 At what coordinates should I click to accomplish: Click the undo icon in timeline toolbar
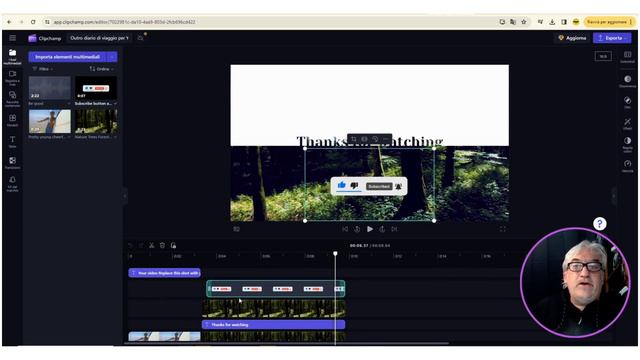point(130,245)
